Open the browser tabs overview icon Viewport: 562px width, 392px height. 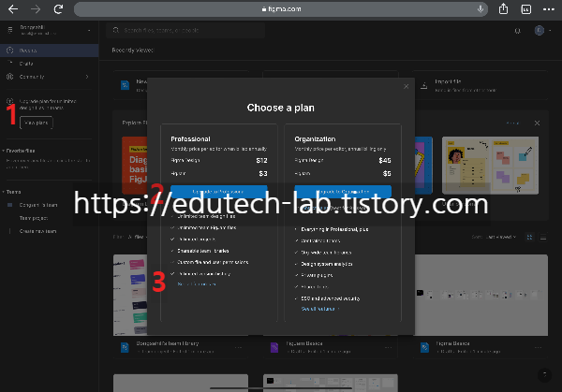525,9
